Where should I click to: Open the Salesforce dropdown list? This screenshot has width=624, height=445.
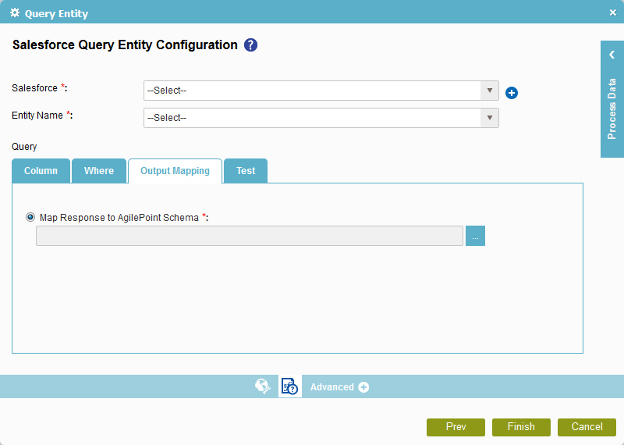pos(321,90)
